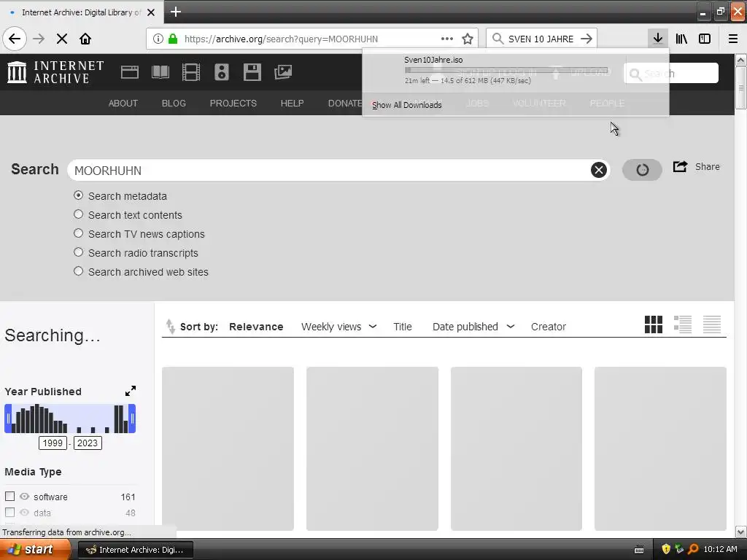Open the Texts book media icon
747x560 pixels.
pos(160,72)
